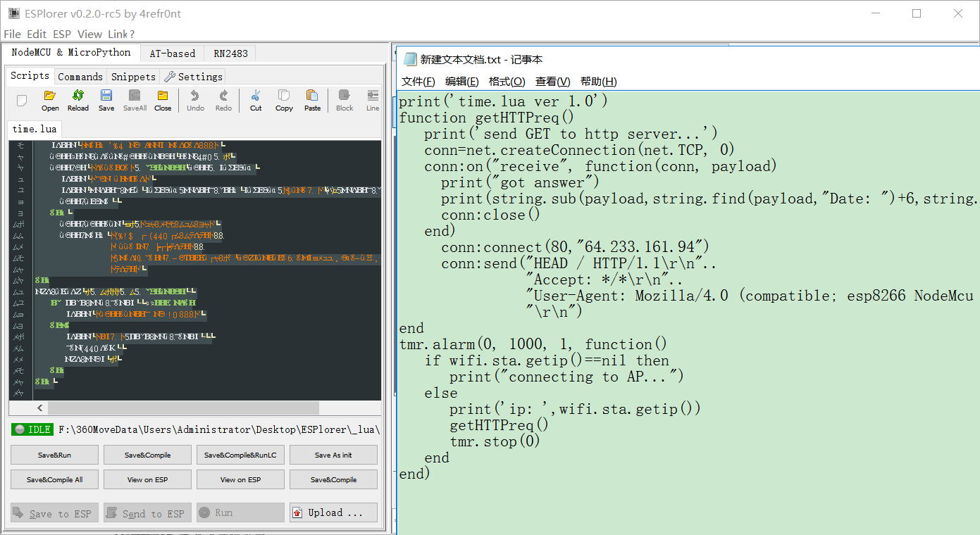Switch to the AT-based tab

(x=173, y=53)
